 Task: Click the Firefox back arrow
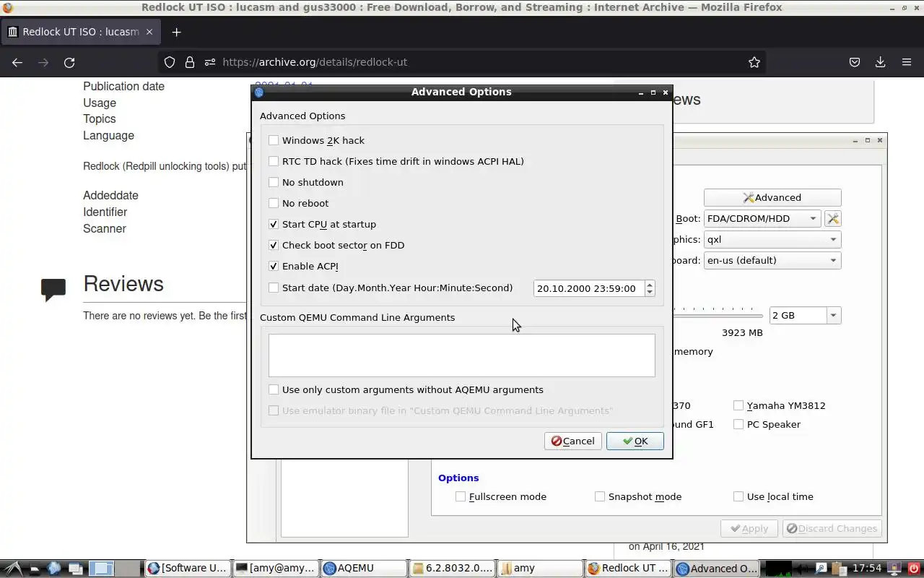click(x=17, y=62)
